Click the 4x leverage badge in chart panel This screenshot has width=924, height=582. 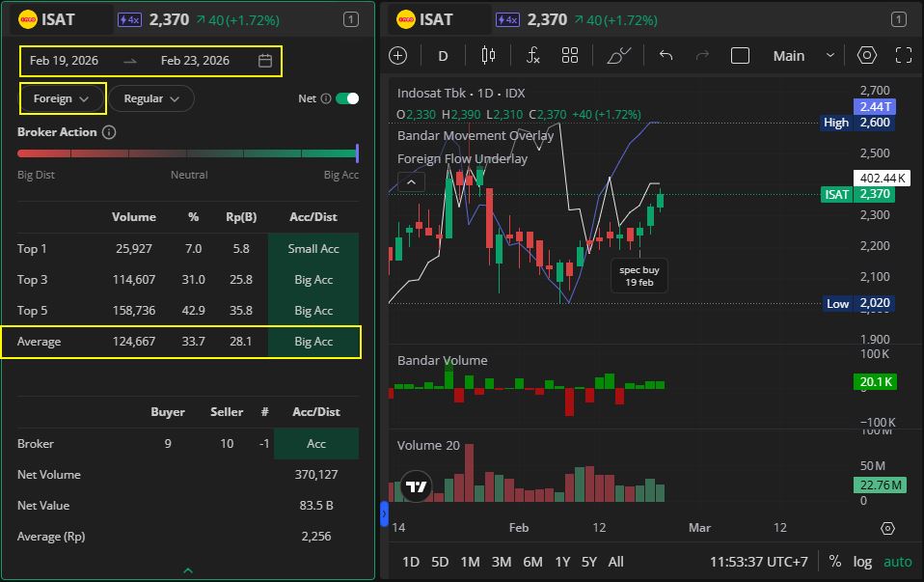[x=507, y=20]
